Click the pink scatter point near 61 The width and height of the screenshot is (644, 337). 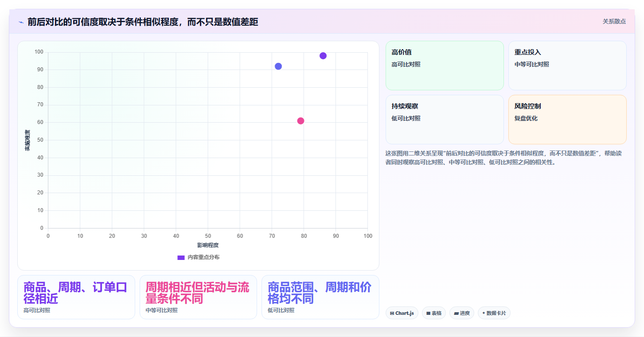(301, 121)
